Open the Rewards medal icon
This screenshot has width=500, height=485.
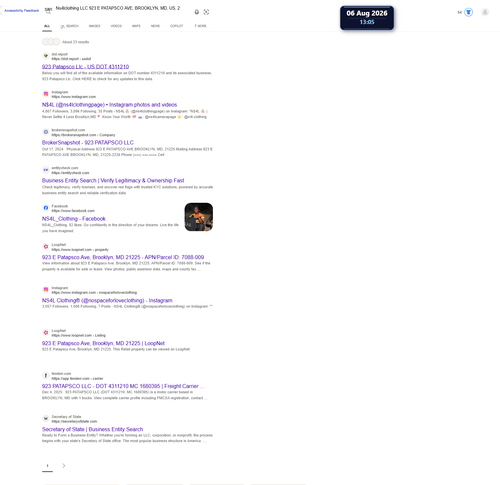tap(468, 12)
